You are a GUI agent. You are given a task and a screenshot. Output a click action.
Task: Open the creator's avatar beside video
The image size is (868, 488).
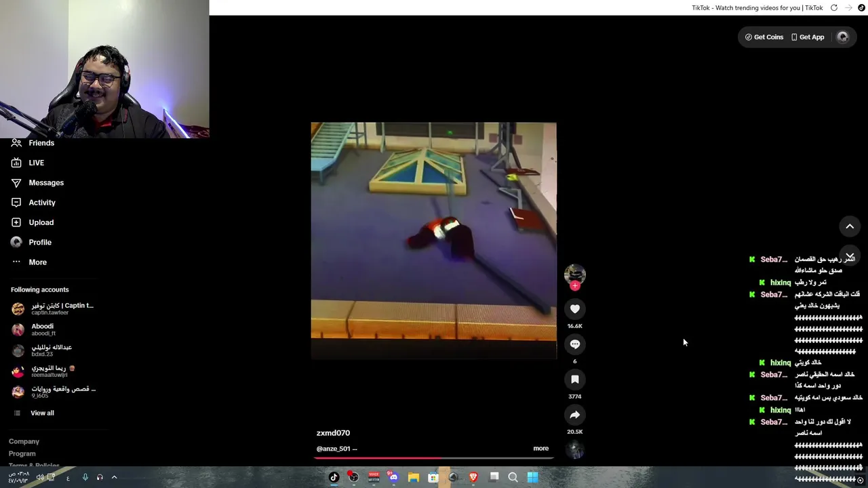575,274
